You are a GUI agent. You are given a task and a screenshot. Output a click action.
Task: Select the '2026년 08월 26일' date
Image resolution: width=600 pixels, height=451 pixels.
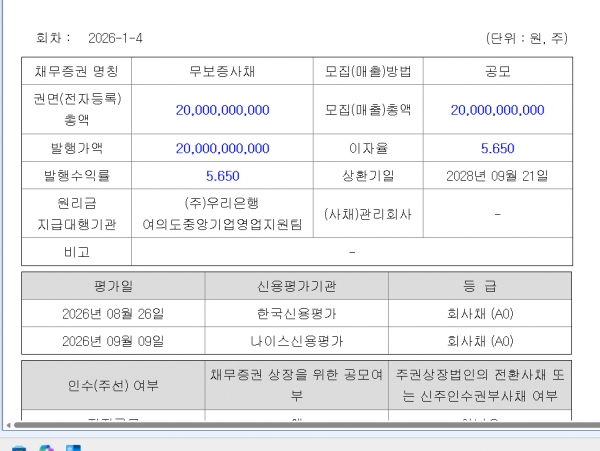coord(113,314)
